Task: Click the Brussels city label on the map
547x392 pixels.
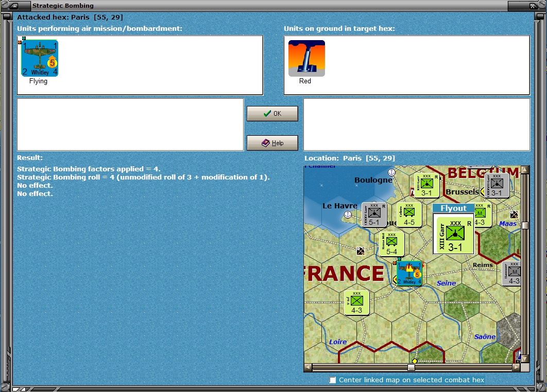Action: pos(462,192)
